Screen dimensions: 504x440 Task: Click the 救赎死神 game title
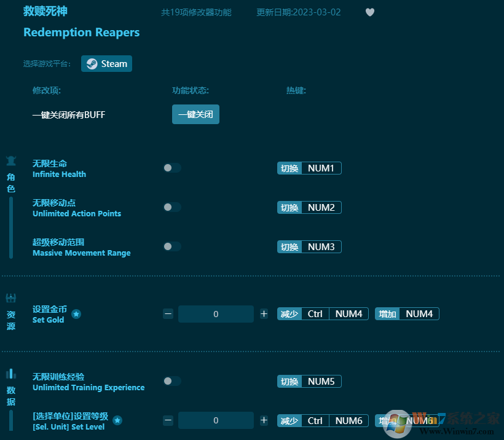(x=45, y=11)
